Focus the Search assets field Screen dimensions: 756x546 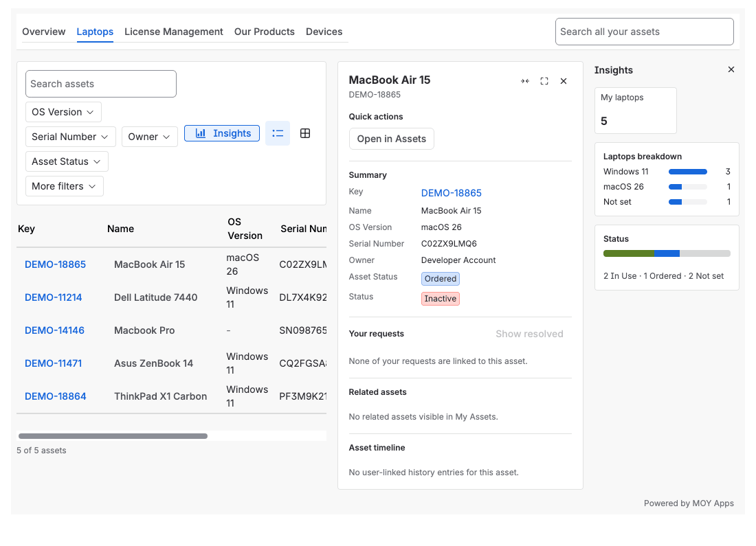coord(101,84)
